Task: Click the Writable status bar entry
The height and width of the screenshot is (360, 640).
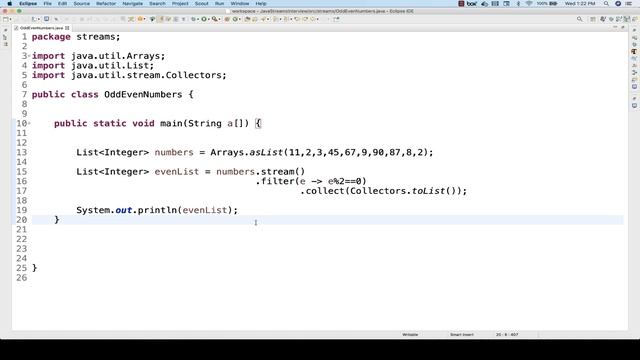Action: [410, 334]
